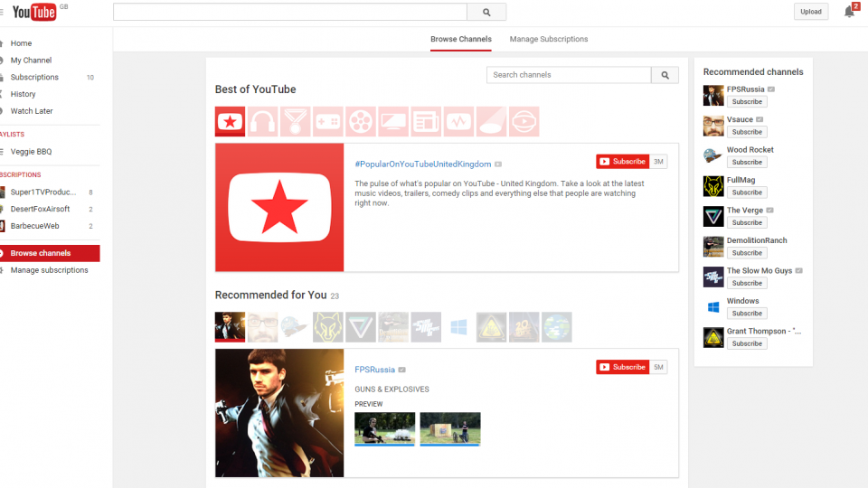The width and height of the screenshot is (868, 488).
Task: Click FPSRussia avatar in Recommended channels sidebar
Action: [x=713, y=95]
